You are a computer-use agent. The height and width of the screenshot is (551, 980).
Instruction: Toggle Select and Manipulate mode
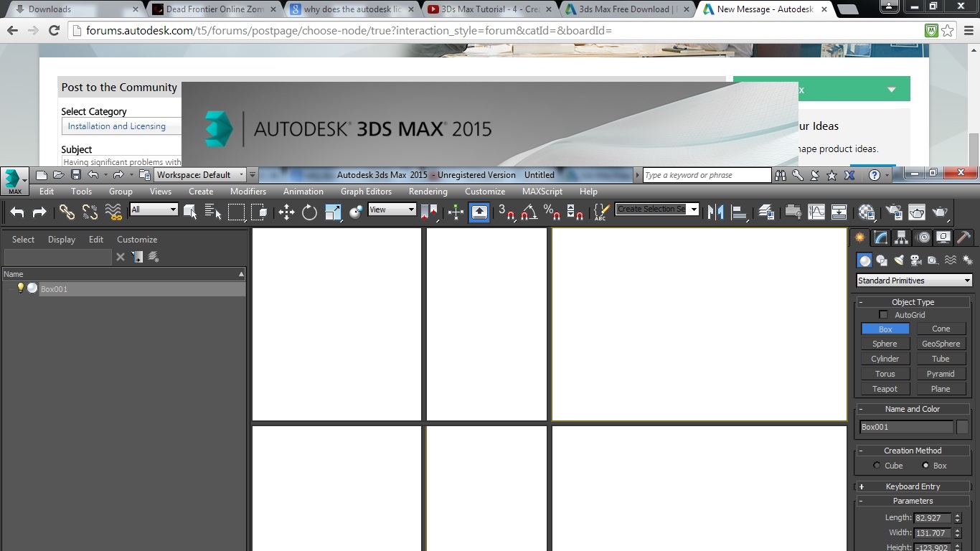(x=456, y=212)
